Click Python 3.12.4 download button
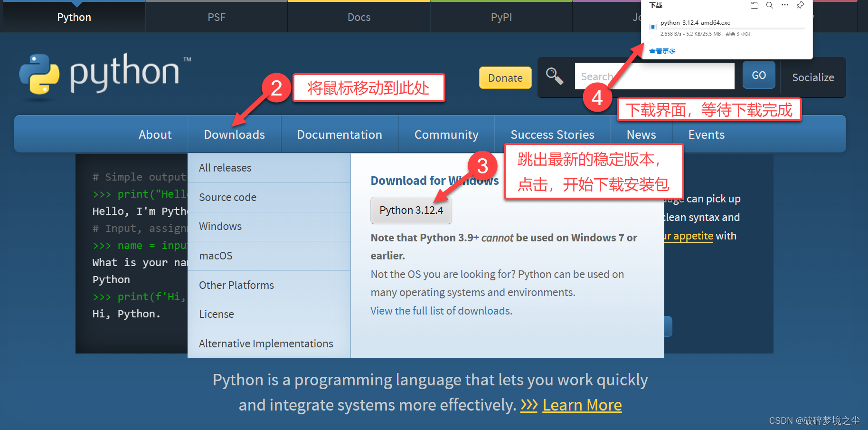 point(411,210)
